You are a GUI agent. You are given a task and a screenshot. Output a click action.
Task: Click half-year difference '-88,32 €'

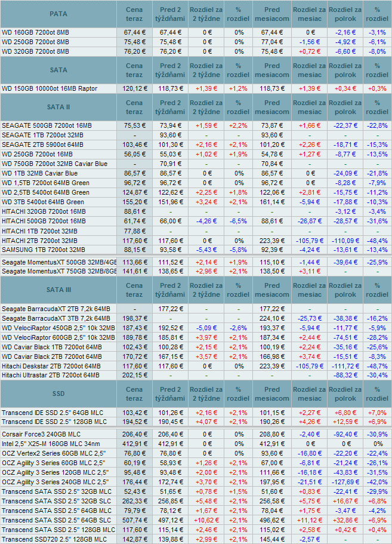345,375
